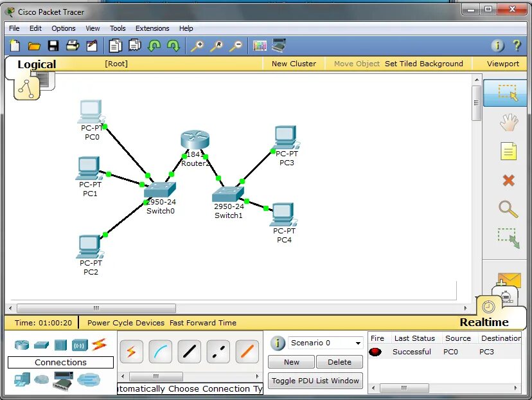The width and height of the screenshot is (532, 400).
Task: Switch to the Realtime mode tab
Action: (484, 322)
